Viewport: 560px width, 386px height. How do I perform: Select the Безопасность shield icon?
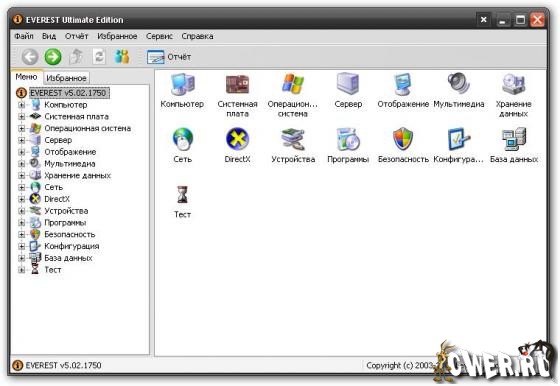403,139
